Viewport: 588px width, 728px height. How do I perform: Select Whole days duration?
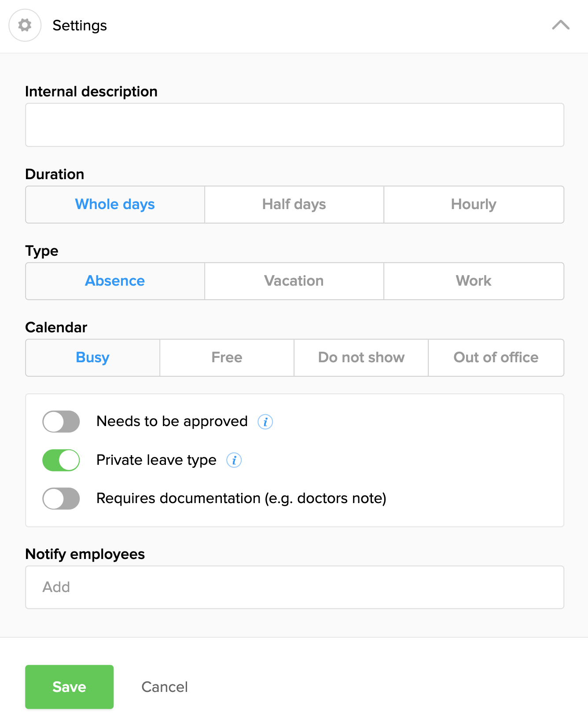coord(115,205)
